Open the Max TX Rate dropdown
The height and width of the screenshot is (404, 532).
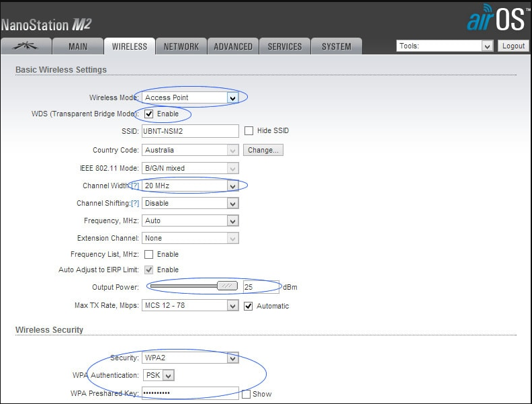(190, 306)
